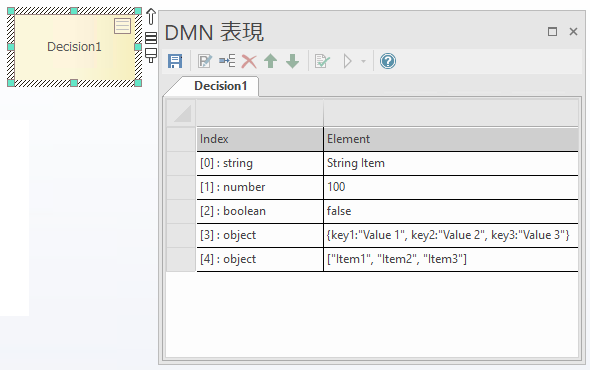Viewport: 590px width, 370px height.
Task: Click the '100' element cell
Action: (451, 187)
